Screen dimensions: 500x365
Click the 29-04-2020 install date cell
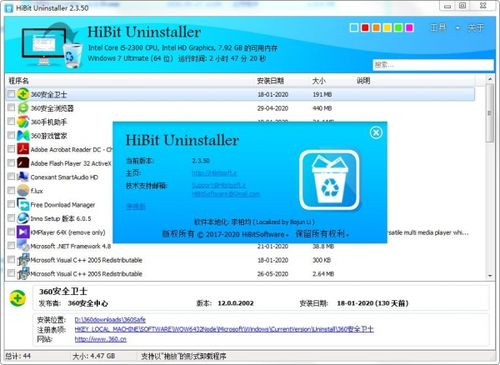(x=273, y=108)
